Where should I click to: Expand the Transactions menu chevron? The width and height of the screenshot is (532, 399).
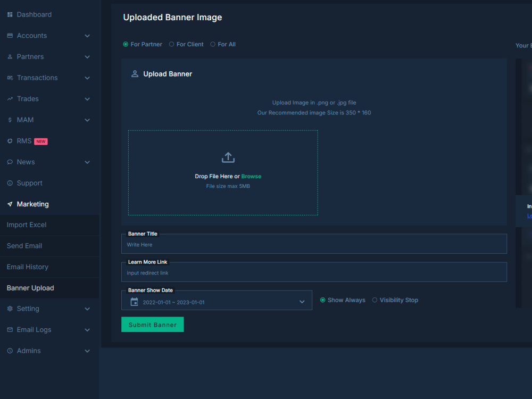(87, 78)
